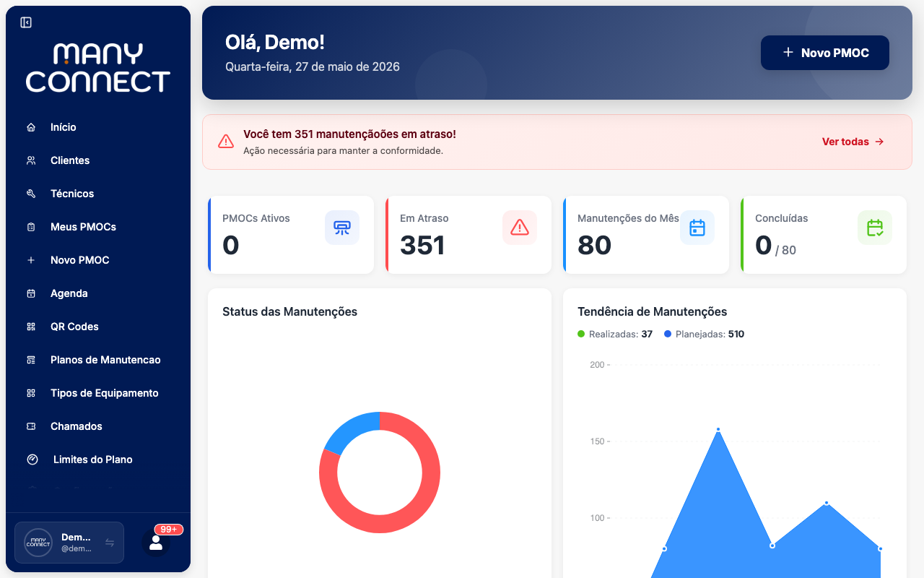Click the air conditioner icon on PMOCs Ativos card
This screenshot has width=924, height=578.
pos(342,228)
